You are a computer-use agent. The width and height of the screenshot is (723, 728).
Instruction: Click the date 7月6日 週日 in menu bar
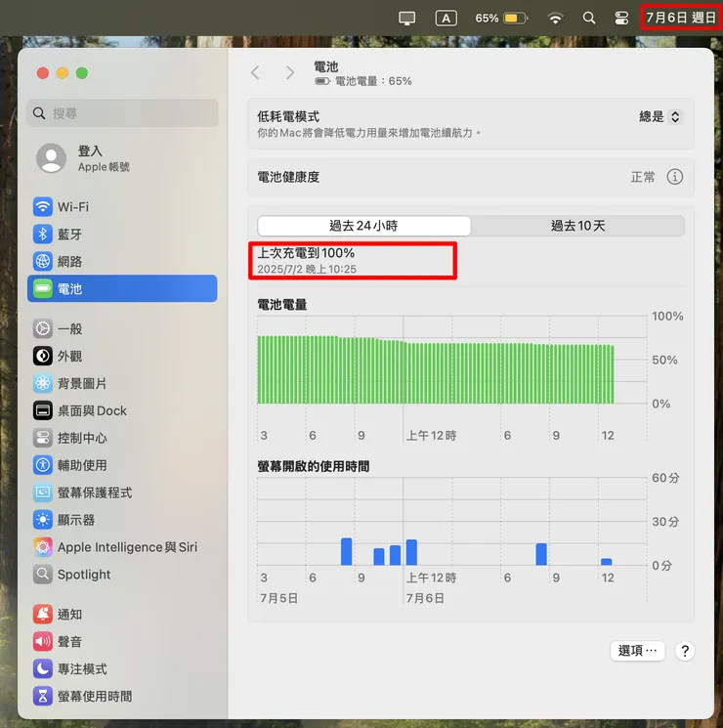680,18
